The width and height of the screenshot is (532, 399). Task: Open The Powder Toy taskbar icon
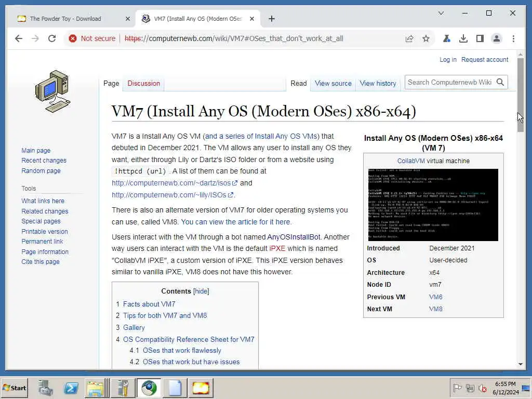click(x=201, y=388)
